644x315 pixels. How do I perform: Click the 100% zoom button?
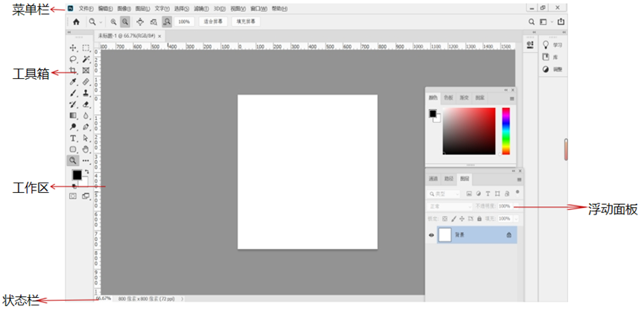point(184,22)
